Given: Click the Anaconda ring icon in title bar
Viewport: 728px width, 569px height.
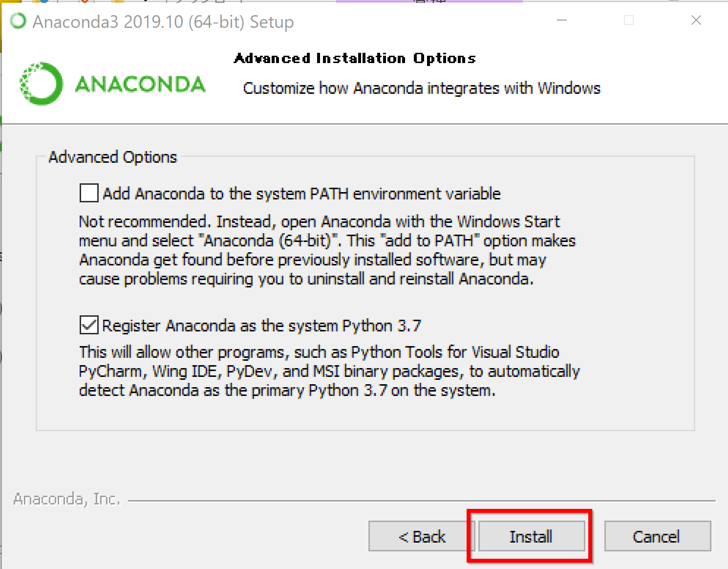Looking at the screenshot, I should coord(19,21).
